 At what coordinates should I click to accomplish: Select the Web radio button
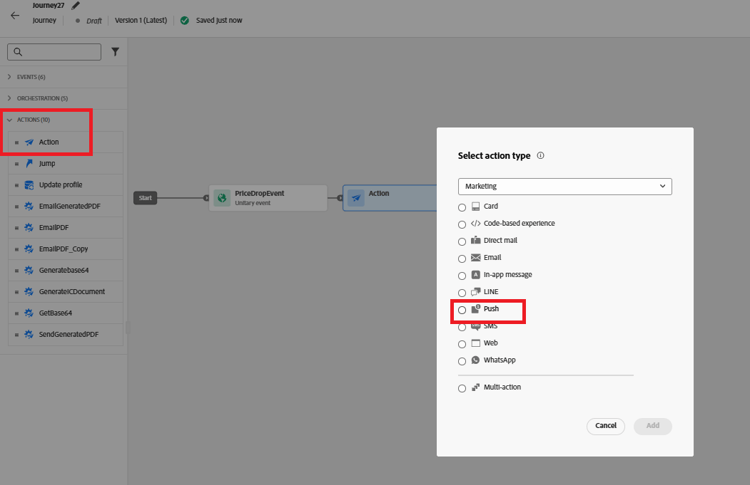point(462,344)
